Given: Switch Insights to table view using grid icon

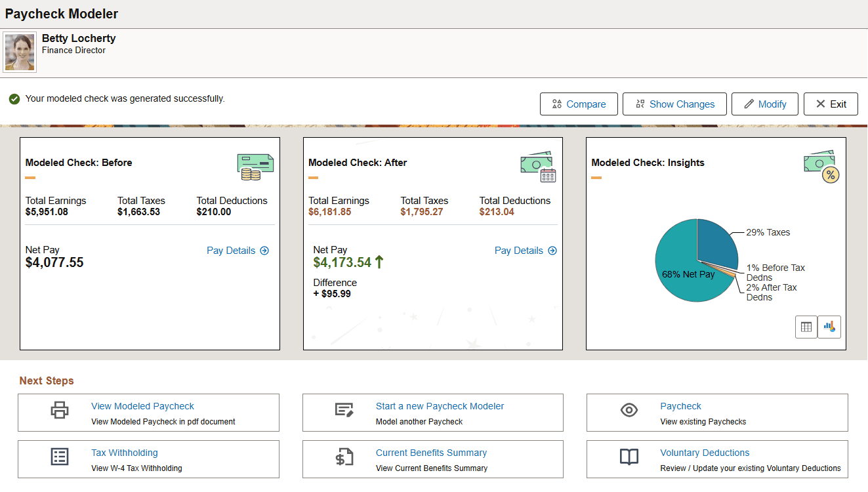Looking at the screenshot, I should [x=806, y=326].
